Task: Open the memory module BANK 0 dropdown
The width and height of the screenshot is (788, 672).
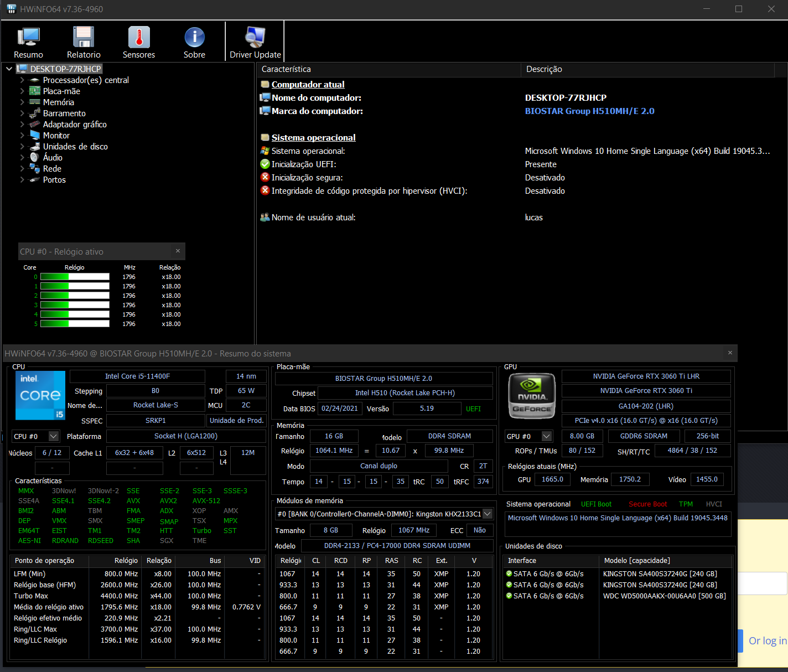Action: point(488,514)
